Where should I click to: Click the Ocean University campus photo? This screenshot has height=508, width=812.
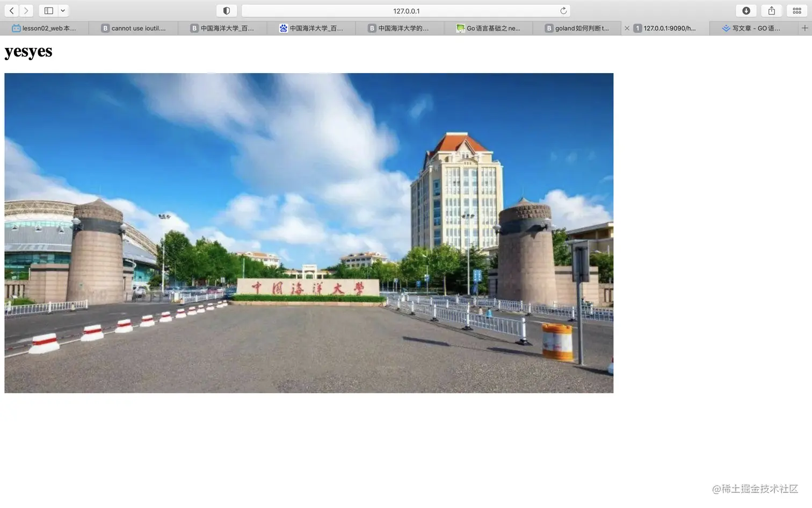pyautogui.click(x=309, y=233)
